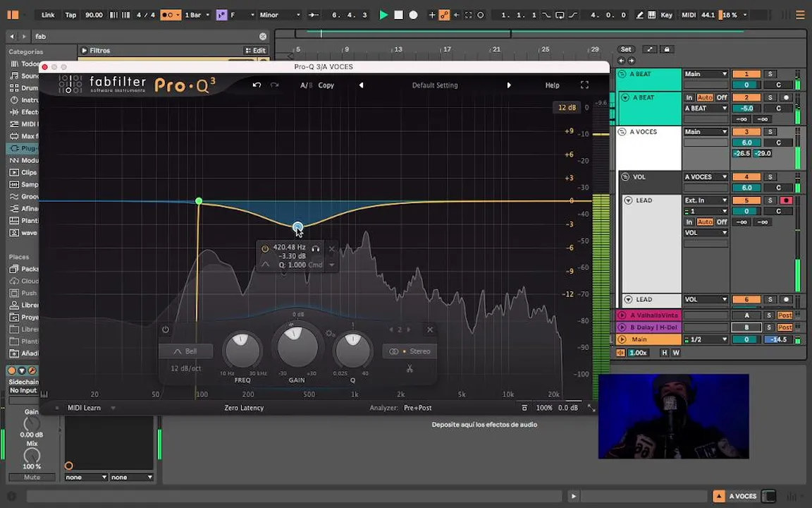
Task: Toggle the arrangement Loop switch icon
Action: point(560,15)
